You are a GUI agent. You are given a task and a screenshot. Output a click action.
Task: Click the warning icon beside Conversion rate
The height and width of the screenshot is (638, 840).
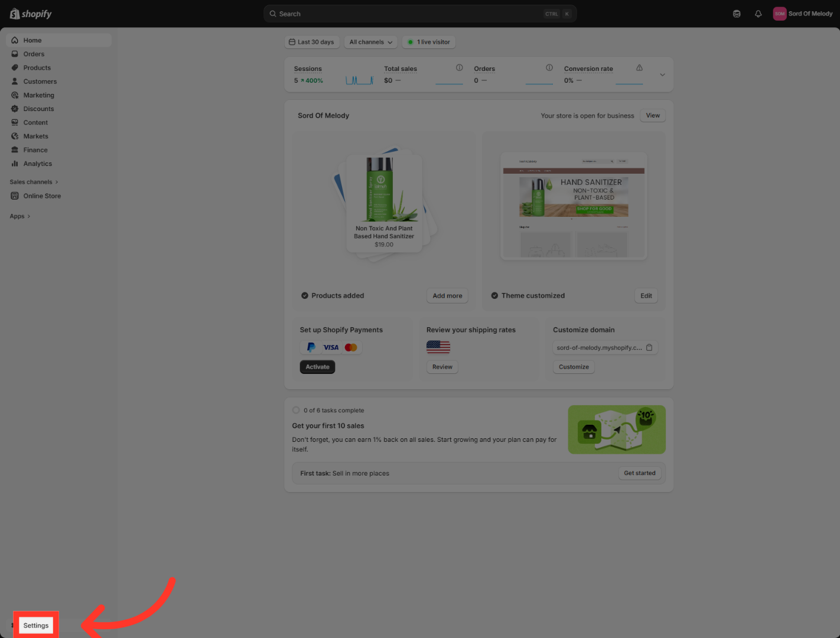click(639, 68)
